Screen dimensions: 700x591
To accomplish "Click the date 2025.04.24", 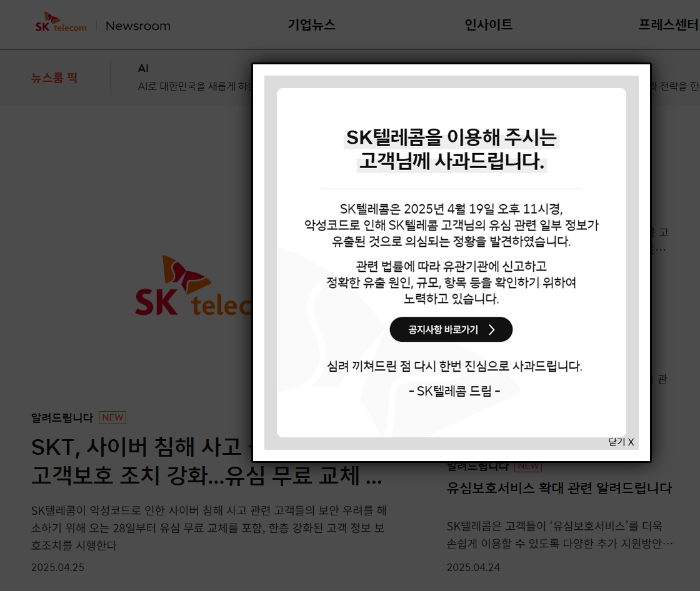I will click(473, 567).
